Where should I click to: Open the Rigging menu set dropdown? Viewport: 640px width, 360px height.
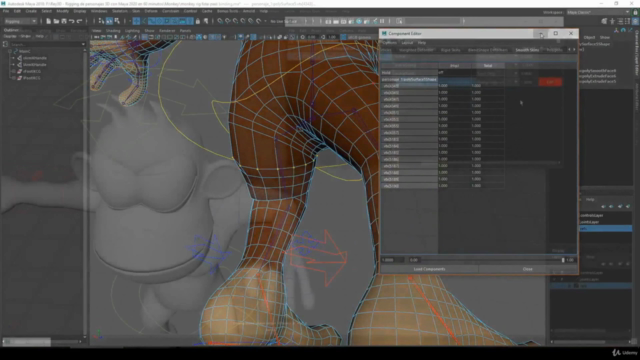(20, 21)
